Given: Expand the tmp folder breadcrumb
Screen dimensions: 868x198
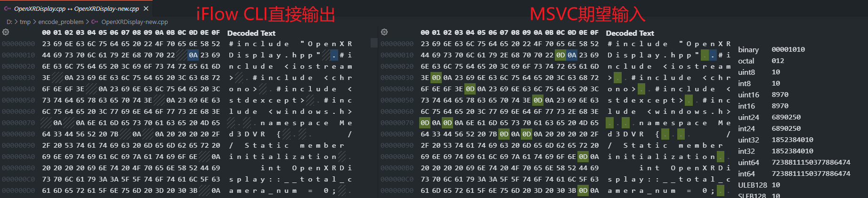Looking at the screenshot, I should click(x=25, y=22).
